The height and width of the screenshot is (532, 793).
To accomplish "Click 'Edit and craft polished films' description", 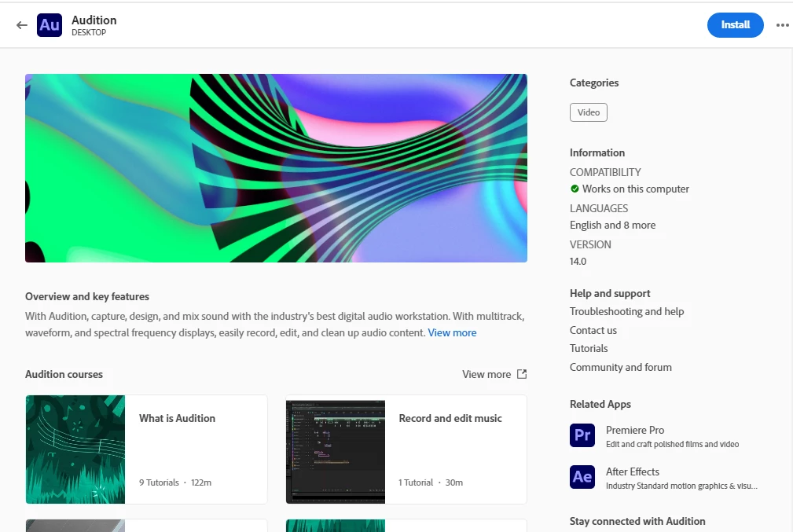I will [672, 444].
